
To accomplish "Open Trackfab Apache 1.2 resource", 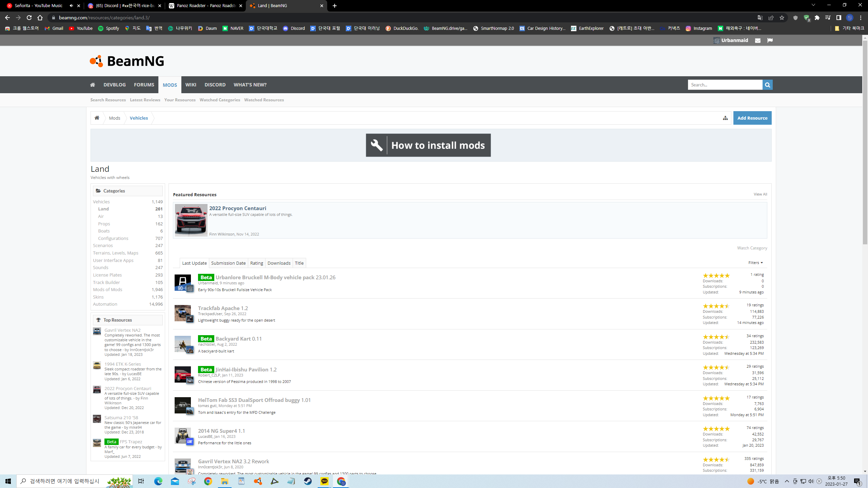I will click(x=223, y=308).
